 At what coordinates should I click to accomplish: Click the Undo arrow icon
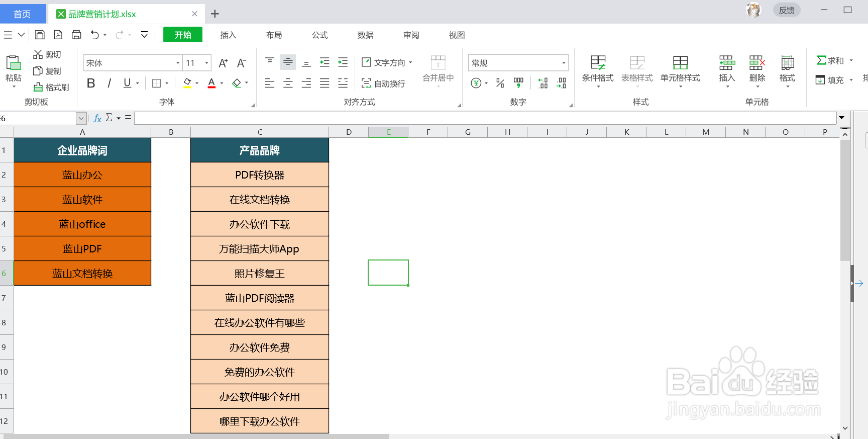(95, 35)
